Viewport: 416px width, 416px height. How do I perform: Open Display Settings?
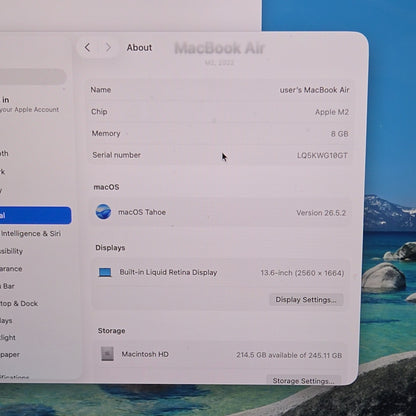[306, 300]
